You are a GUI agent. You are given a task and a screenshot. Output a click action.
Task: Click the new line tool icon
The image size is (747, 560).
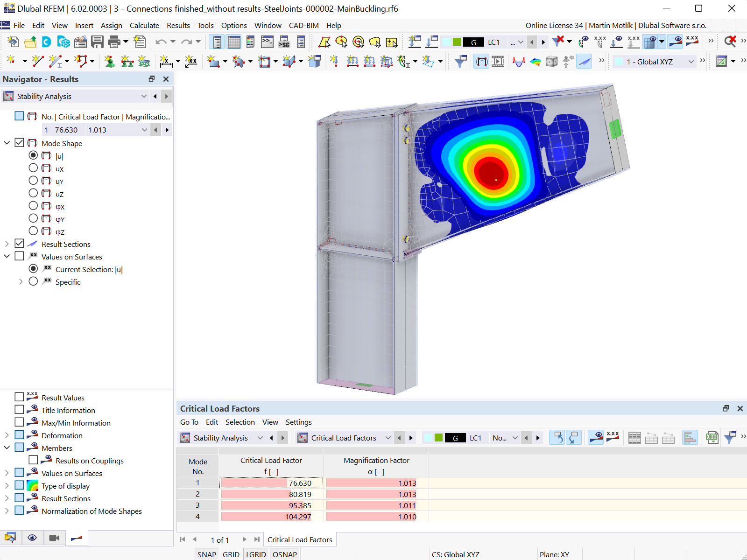click(x=38, y=62)
